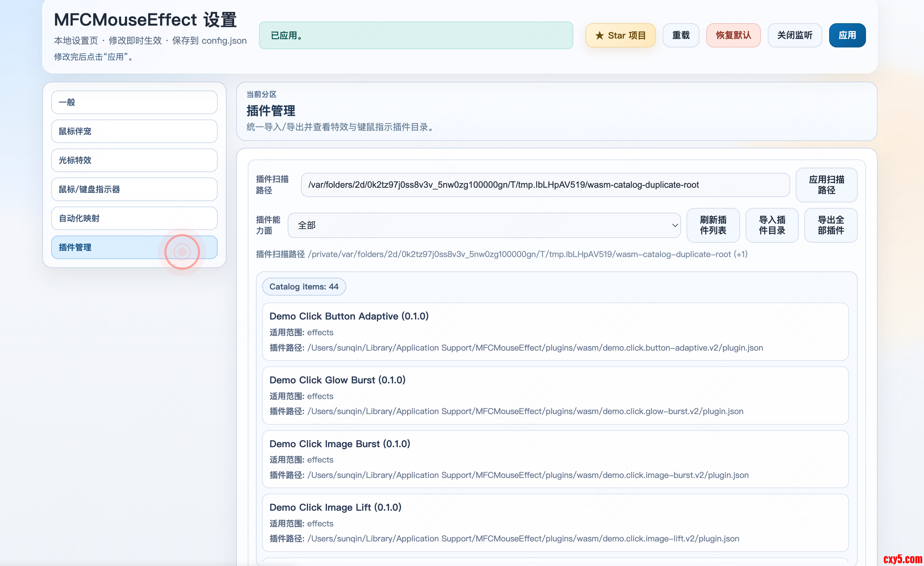This screenshot has height=566, width=924.
Task: Open the 光标特效 section
Action: [134, 160]
